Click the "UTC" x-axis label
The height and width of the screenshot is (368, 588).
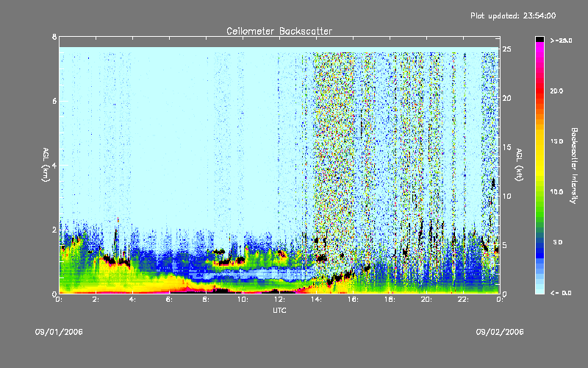[279, 310]
